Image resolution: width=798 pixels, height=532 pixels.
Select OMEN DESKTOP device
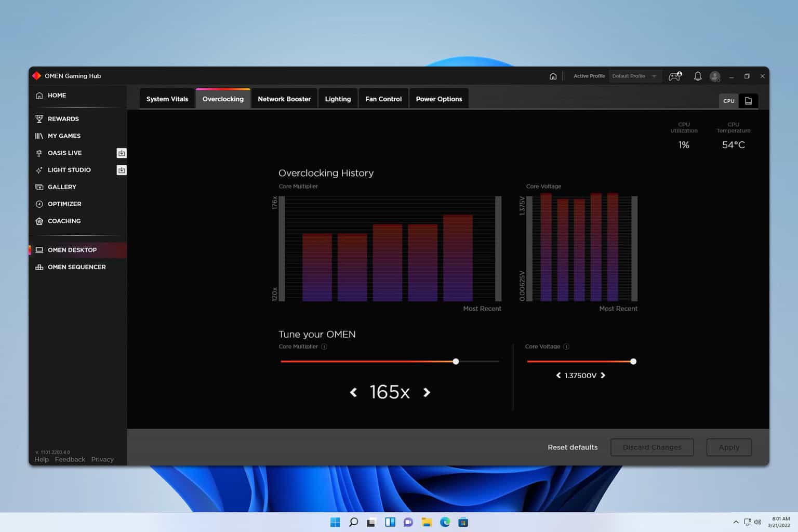click(x=78, y=250)
